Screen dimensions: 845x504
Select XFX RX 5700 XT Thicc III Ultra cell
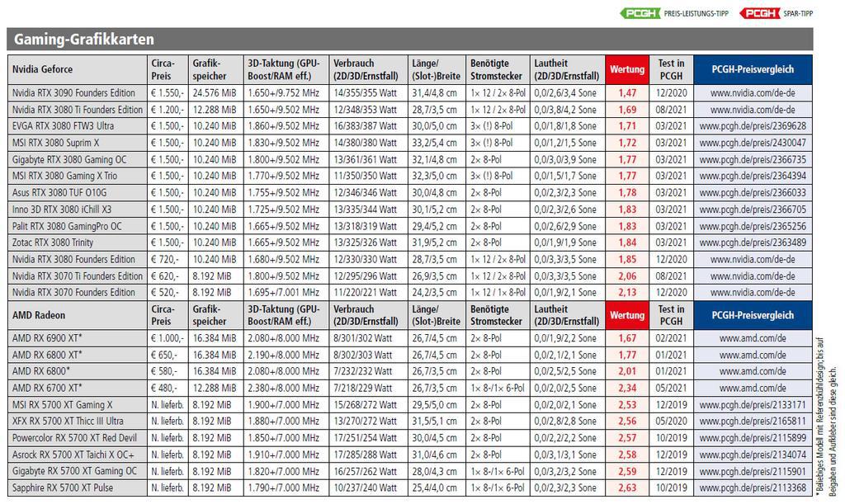pos(78,421)
